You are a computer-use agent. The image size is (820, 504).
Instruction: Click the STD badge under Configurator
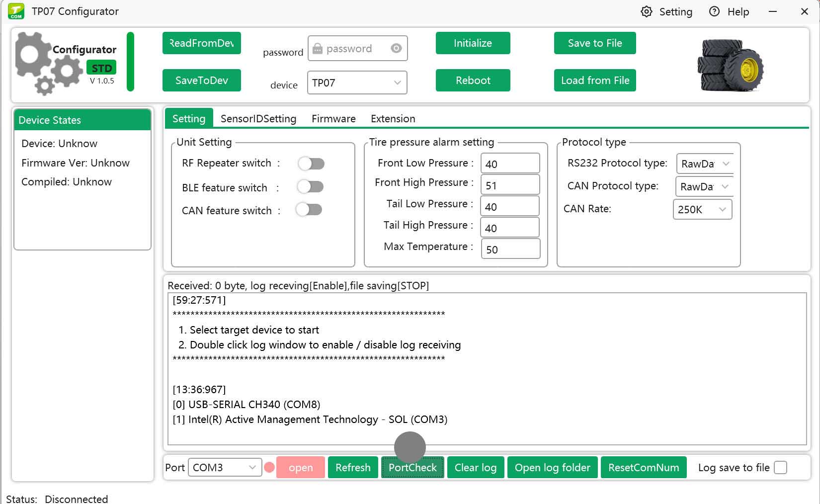click(101, 68)
